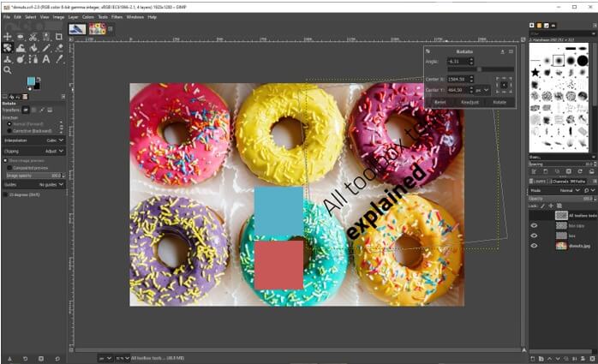Adjust the rotation angle slider
This screenshot has width=598, height=364.
[x=481, y=69]
